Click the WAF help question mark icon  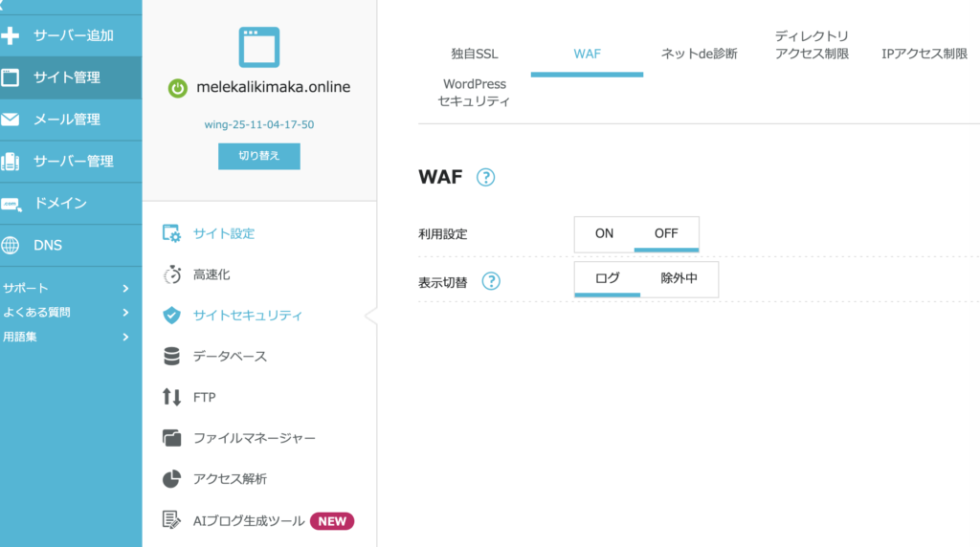click(x=486, y=177)
